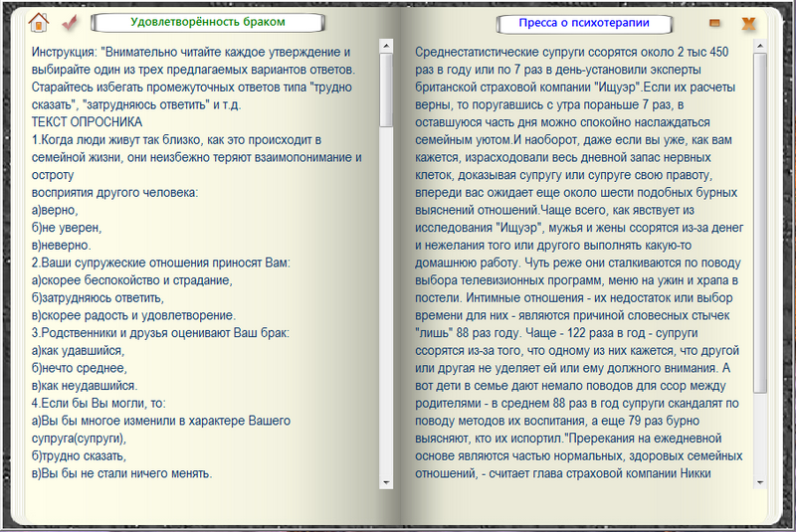Close the book with orange X icon

[749, 23]
